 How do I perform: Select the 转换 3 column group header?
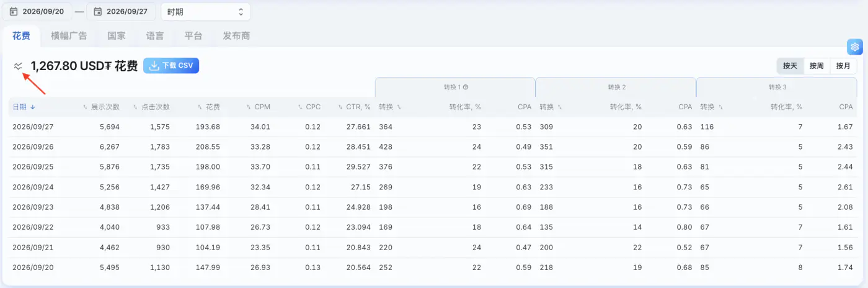(777, 88)
